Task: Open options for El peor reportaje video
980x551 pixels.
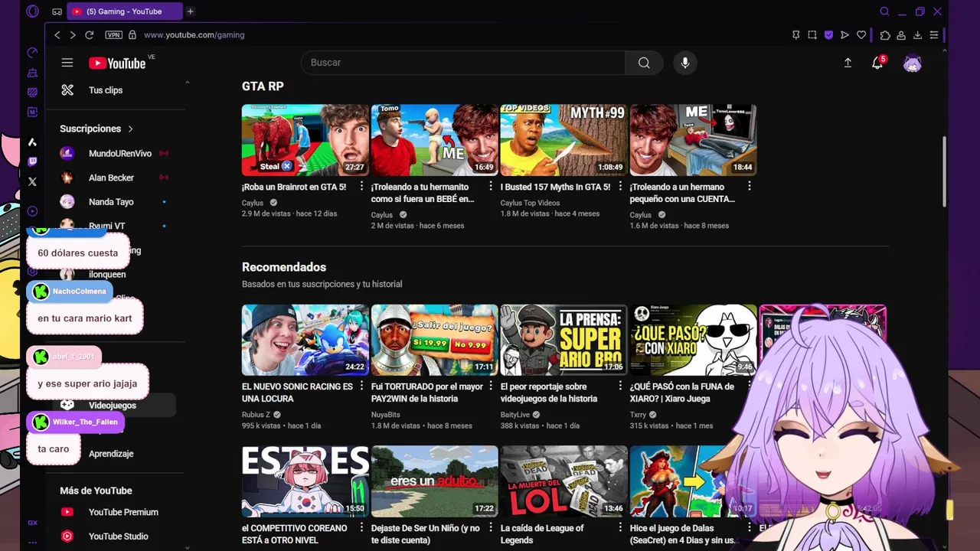Action: (x=620, y=386)
